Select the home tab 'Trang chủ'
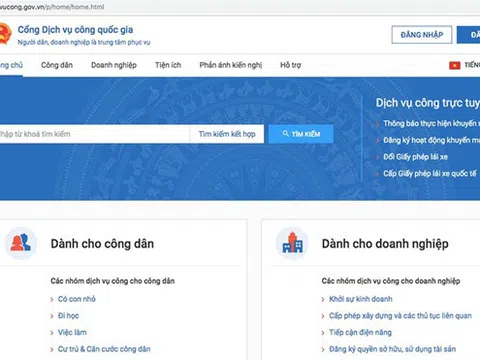 11,65
